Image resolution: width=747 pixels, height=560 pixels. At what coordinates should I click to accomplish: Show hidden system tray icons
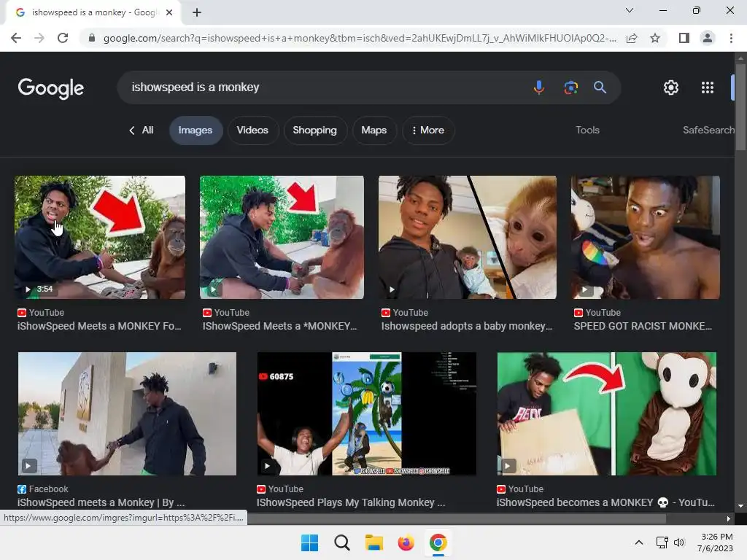click(x=639, y=542)
